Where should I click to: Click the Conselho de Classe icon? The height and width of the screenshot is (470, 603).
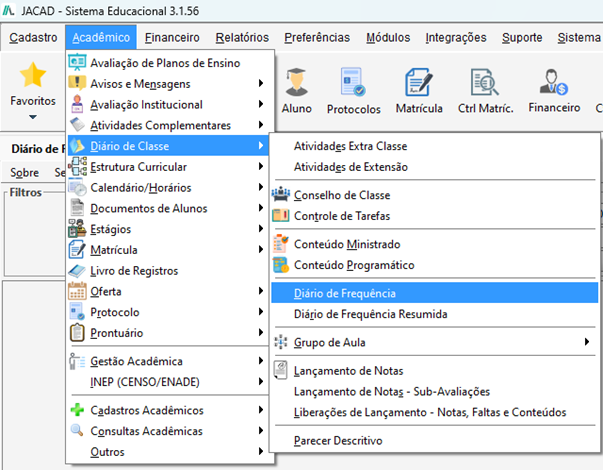[x=281, y=194]
